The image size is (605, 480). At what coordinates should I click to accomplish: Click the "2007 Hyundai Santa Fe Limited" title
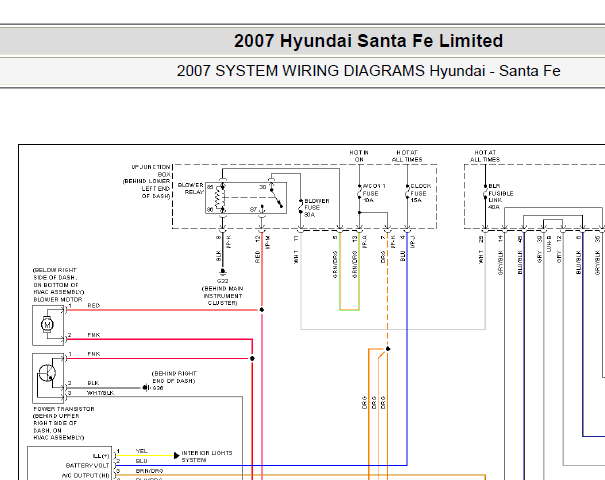(368, 41)
